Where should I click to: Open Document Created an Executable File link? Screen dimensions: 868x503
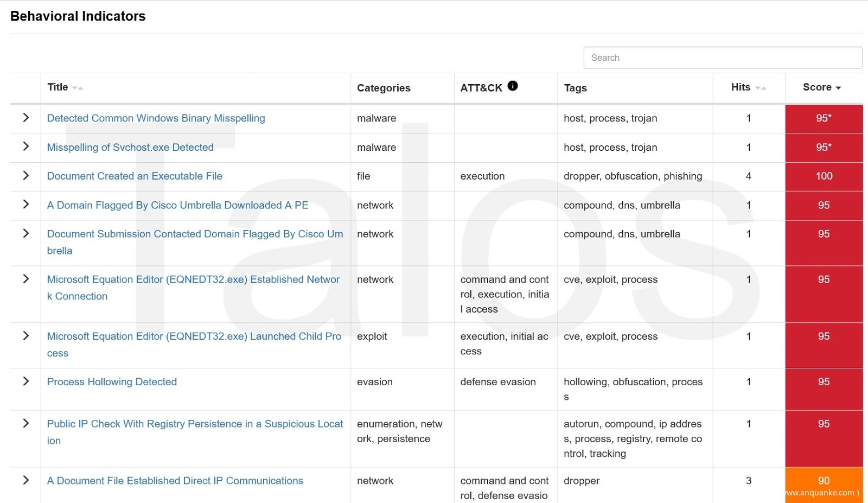point(135,176)
